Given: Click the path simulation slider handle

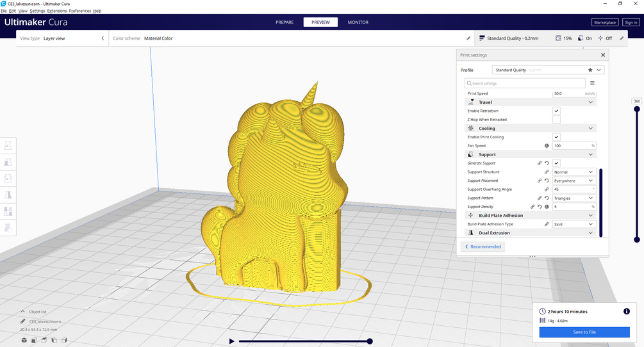Looking at the screenshot, I should click(370, 341).
